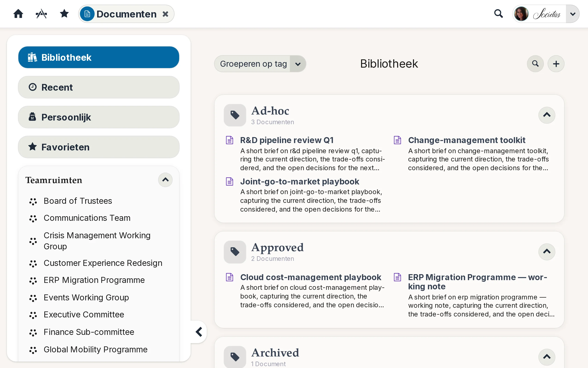Open global search magnifier in top bar

tap(498, 14)
